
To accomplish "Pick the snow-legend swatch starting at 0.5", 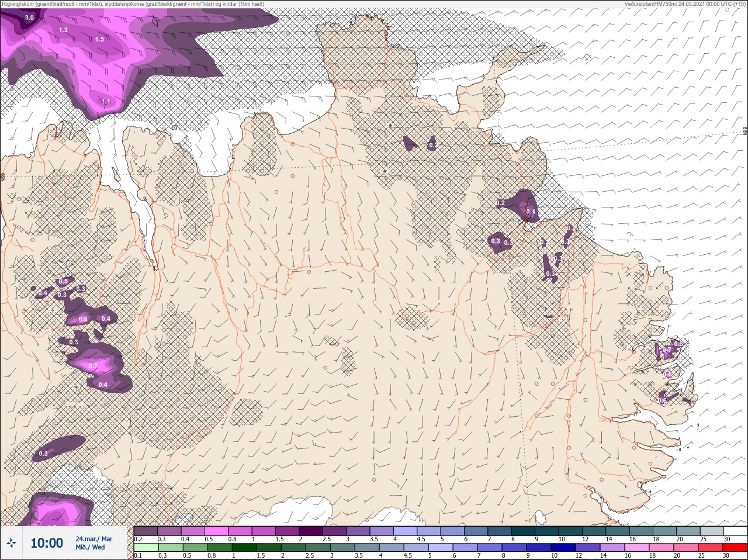I will tap(217, 531).
